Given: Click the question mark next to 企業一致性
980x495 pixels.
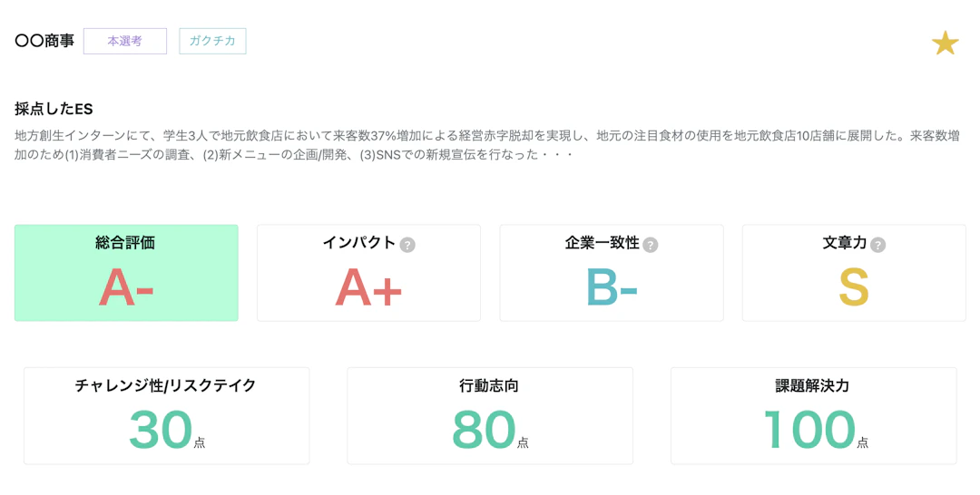Looking at the screenshot, I should 651,245.
